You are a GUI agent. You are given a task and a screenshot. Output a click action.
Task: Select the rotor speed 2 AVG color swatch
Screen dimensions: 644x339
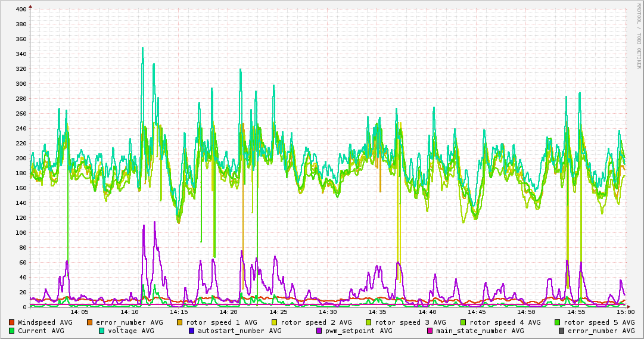pyautogui.click(x=275, y=322)
